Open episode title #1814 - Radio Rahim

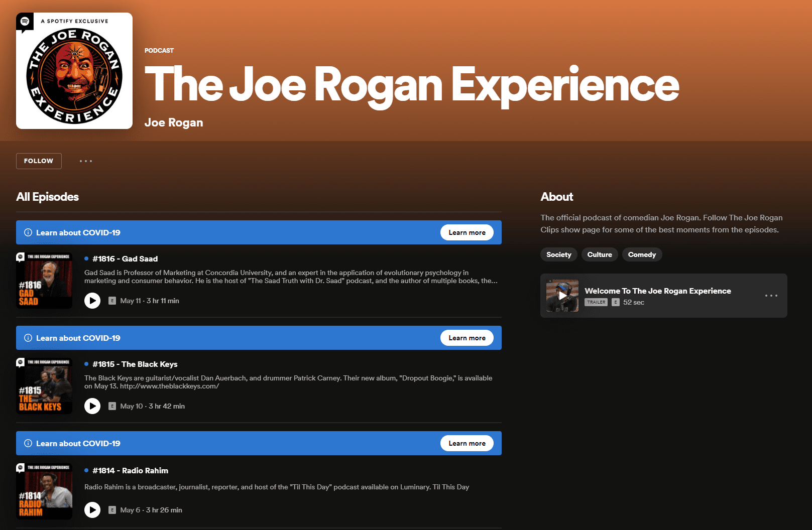[x=131, y=470]
